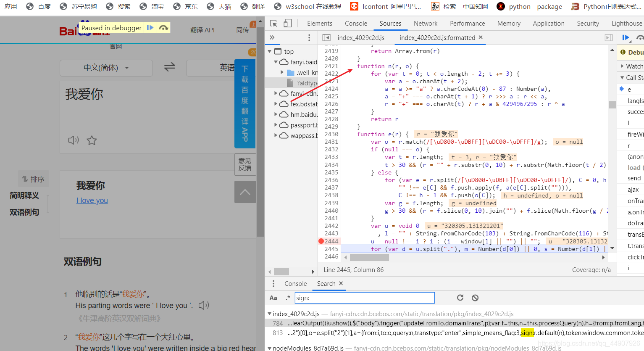Swap source and target translation languages

[170, 67]
